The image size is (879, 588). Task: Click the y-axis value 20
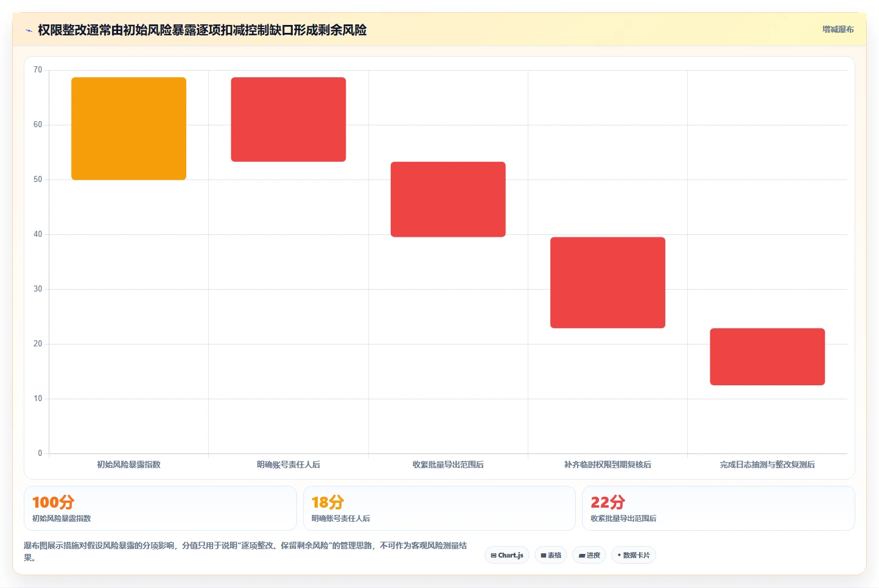38,344
